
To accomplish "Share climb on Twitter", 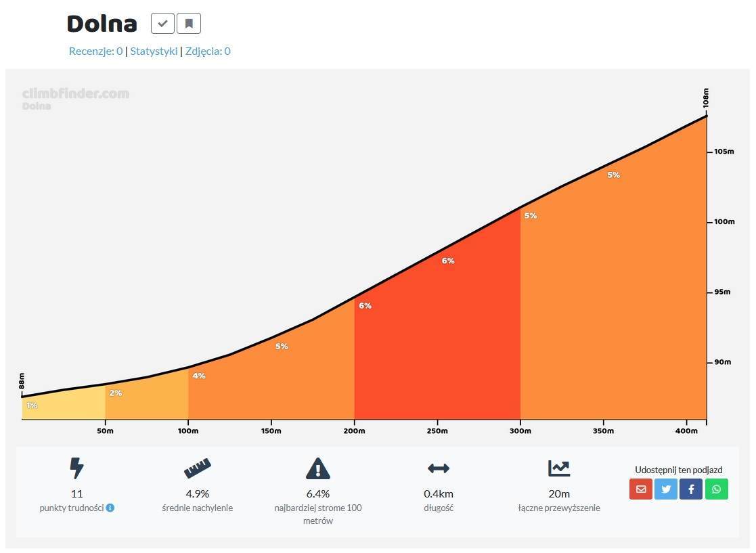I will click(x=666, y=489).
